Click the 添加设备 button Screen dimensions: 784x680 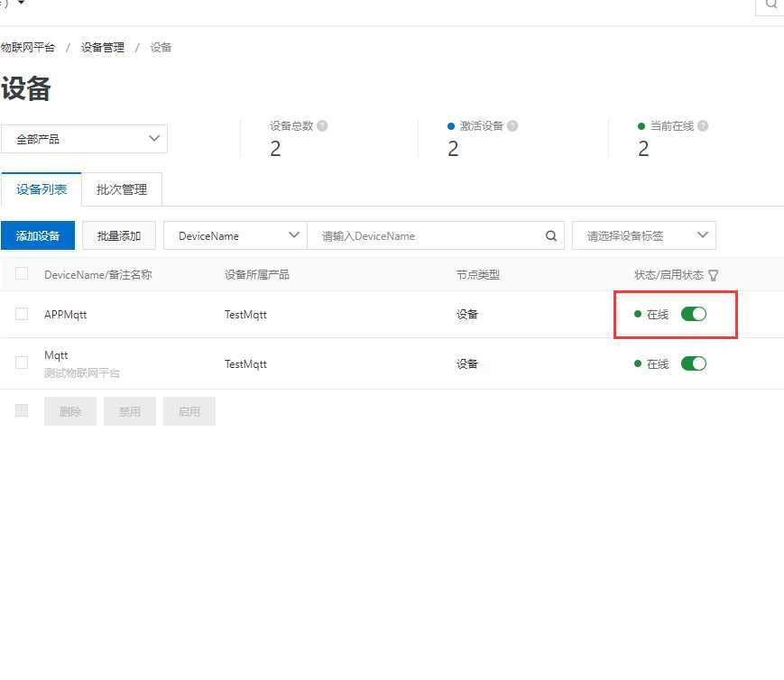(x=38, y=235)
